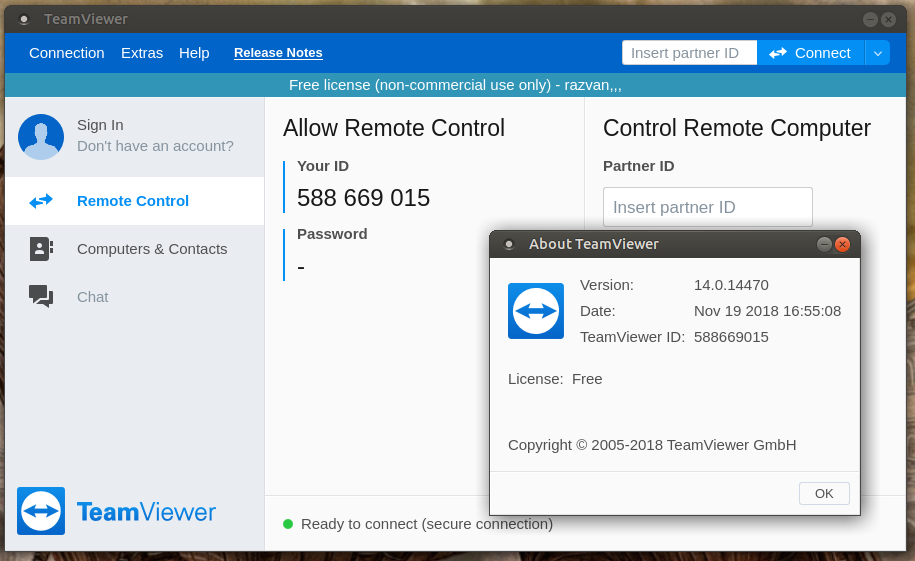Click "Don't have an account?" link

[155, 146]
